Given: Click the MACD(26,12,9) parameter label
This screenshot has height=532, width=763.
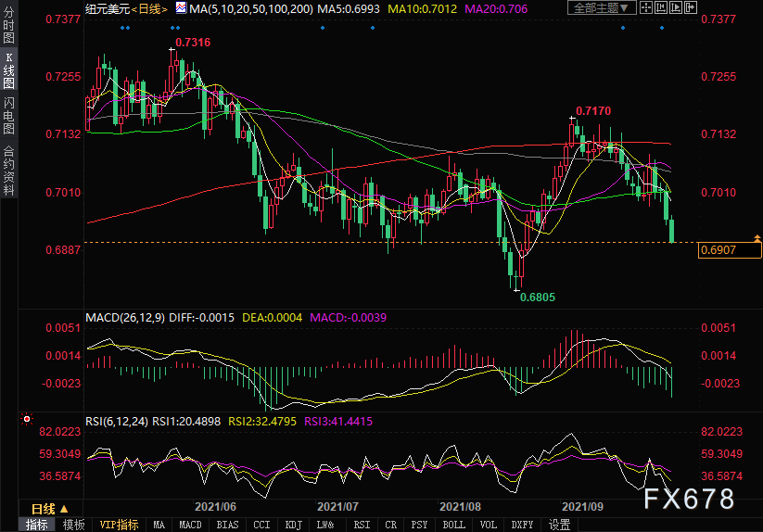Looking at the screenshot, I should (125, 318).
